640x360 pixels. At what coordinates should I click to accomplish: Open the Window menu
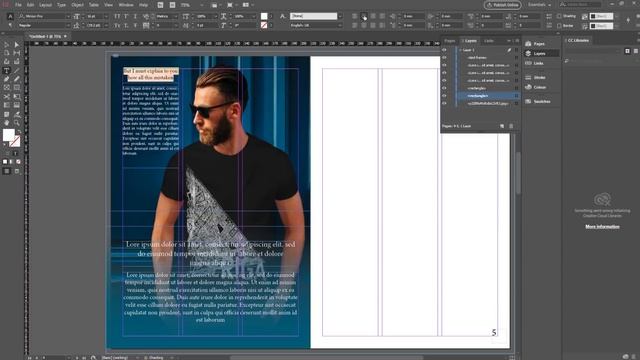point(126,5)
